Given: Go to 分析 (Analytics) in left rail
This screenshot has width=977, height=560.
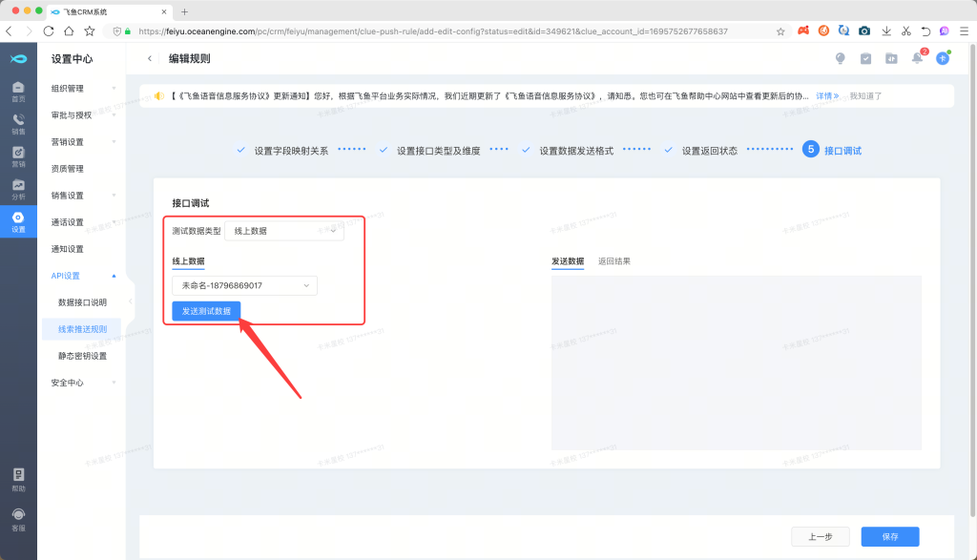Looking at the screenshot, I should tap(18, 190).
